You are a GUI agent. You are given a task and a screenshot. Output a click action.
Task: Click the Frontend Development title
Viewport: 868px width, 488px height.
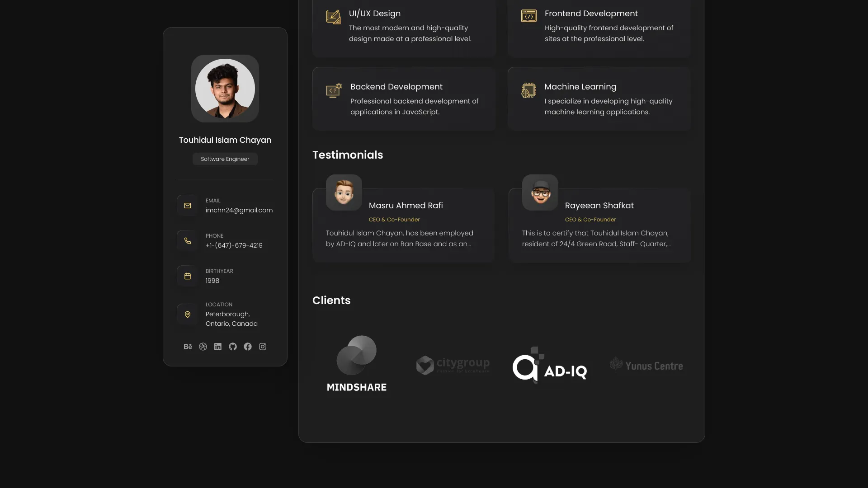click(x=591, y=14)
